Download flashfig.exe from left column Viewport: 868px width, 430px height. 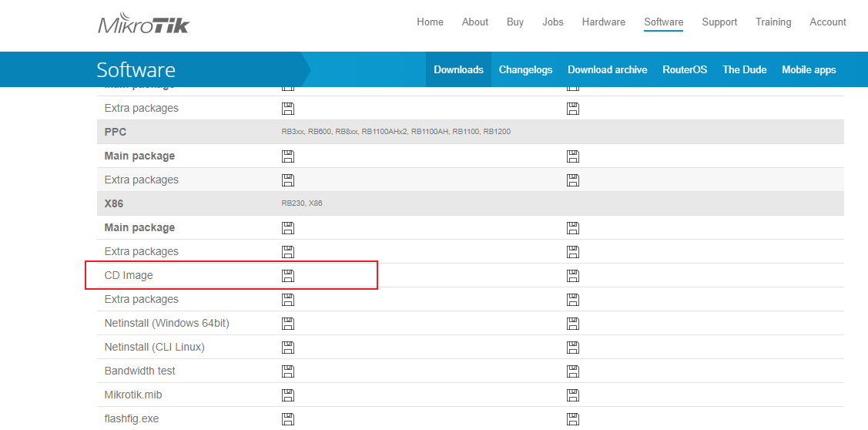coord(288,419)
